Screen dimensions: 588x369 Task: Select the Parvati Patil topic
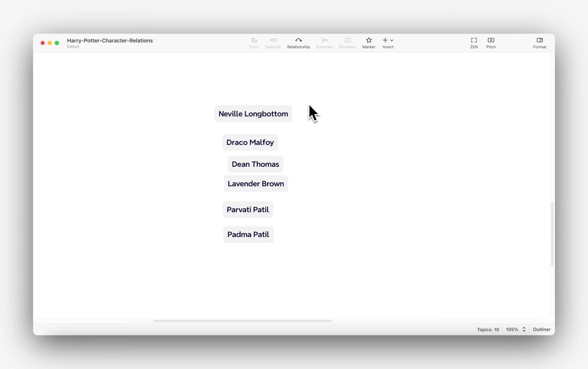click(248, 209)
